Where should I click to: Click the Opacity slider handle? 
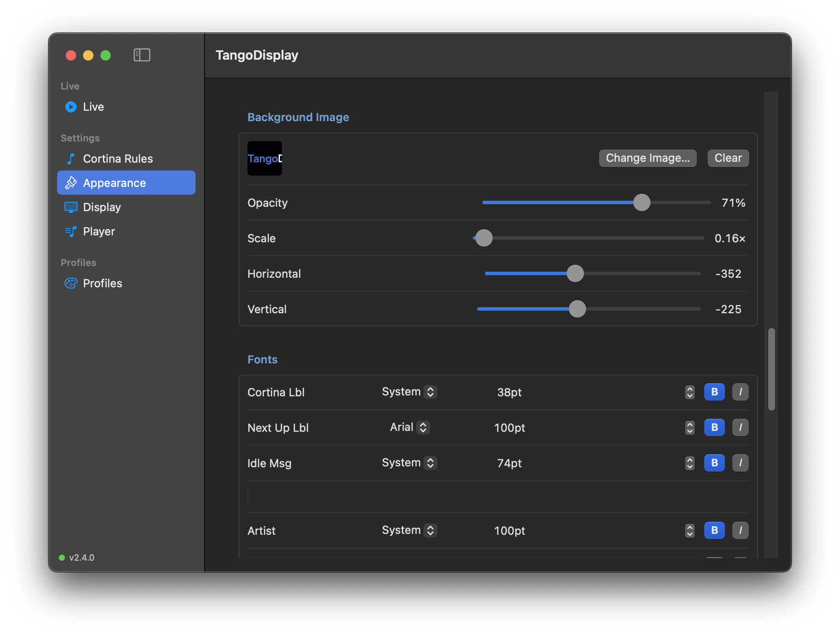[x=642, y=202]
